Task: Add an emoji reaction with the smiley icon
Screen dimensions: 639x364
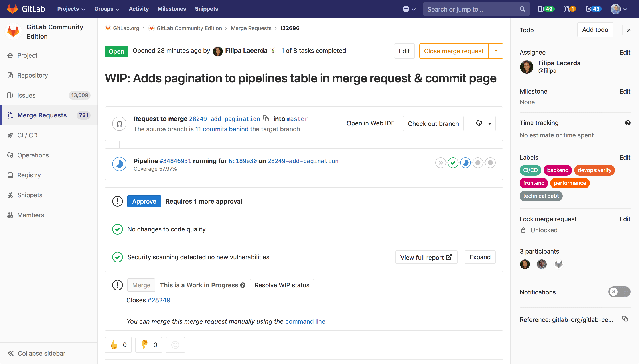Action: pos(175,345)
